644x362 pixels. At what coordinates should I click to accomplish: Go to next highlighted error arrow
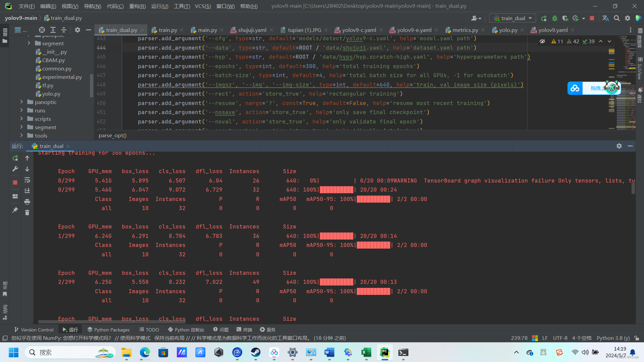(609, 41)
